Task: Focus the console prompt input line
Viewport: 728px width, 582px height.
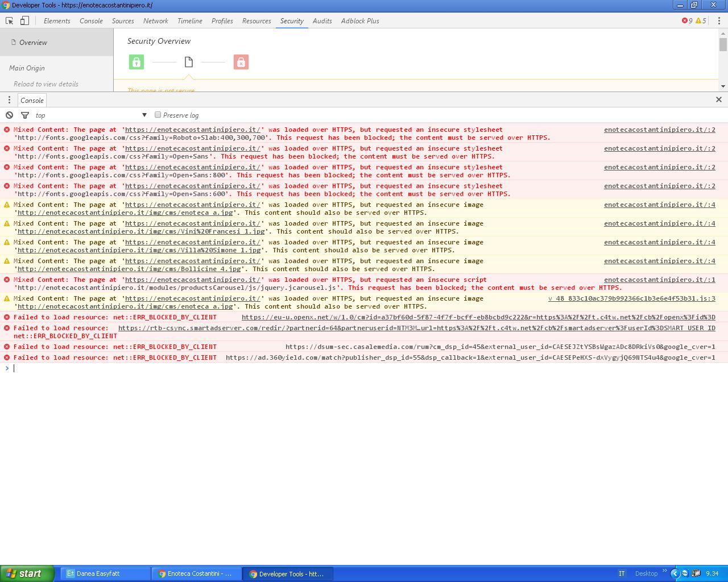Action: (x=364, y=368)
